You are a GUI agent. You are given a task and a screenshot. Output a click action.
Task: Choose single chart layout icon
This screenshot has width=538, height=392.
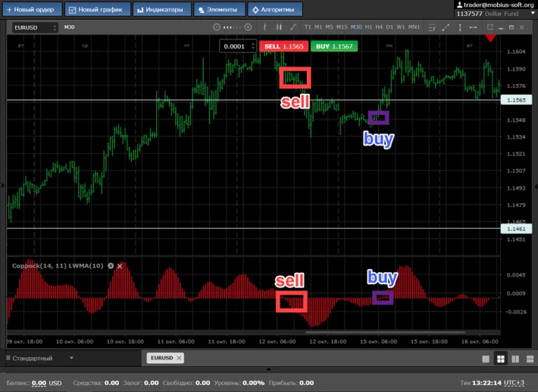click(486, 358)
